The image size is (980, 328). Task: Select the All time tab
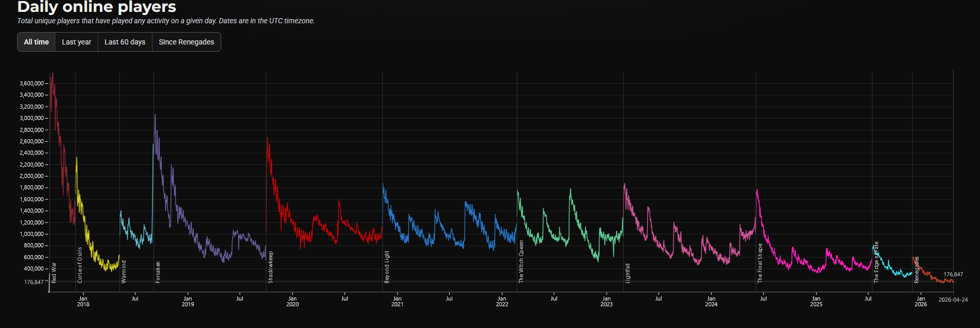36,42
